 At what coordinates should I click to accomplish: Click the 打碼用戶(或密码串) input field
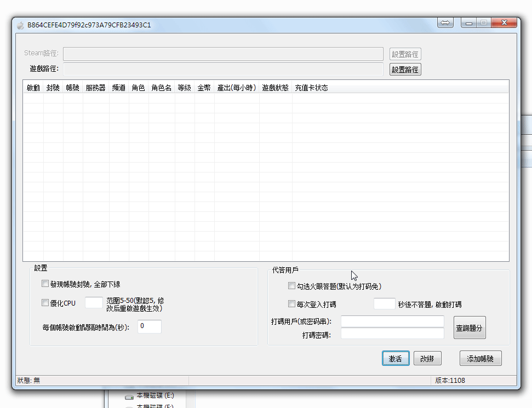tap(392, 321)
